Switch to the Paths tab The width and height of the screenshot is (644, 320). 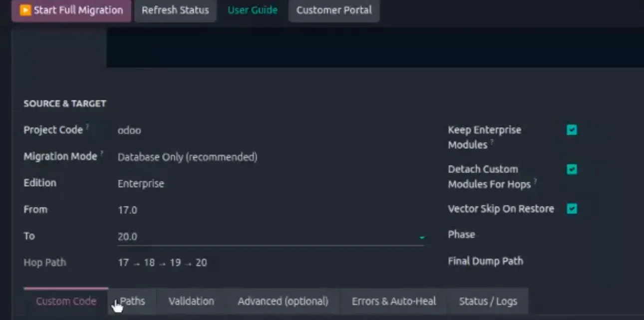133,301
